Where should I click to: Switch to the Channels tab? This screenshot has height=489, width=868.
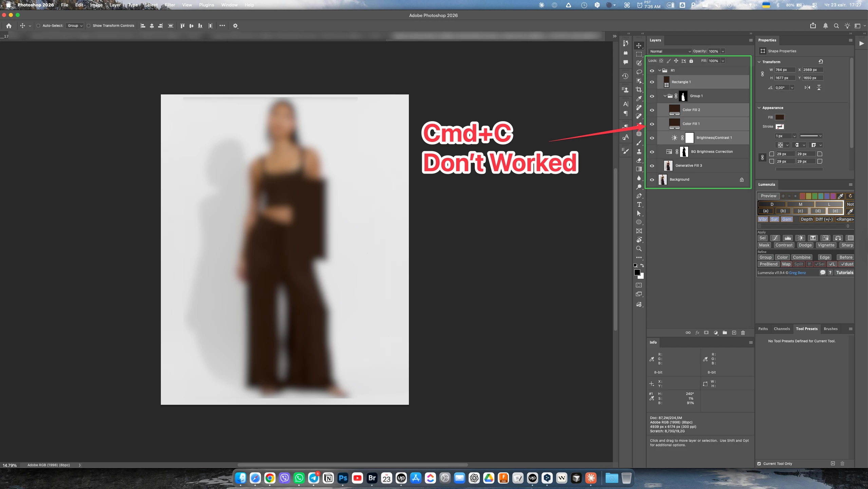pyautogui.click(x=781, y=329)
